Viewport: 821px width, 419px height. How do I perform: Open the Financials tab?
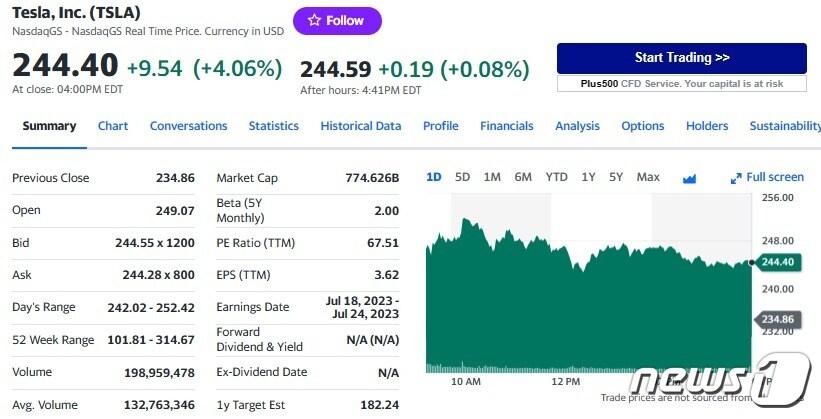(506, 126)
